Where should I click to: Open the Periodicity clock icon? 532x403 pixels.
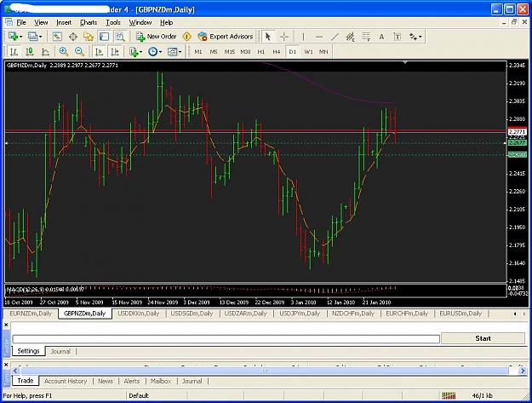[153, 52]
